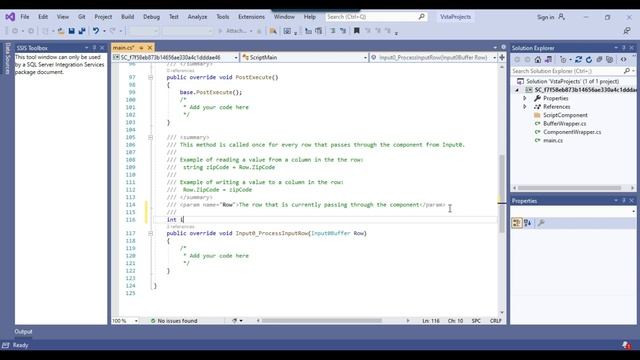Screen dimensions: 640x360
Task: Click the pin icon on main.cs tab
Action: coord(141,48)
